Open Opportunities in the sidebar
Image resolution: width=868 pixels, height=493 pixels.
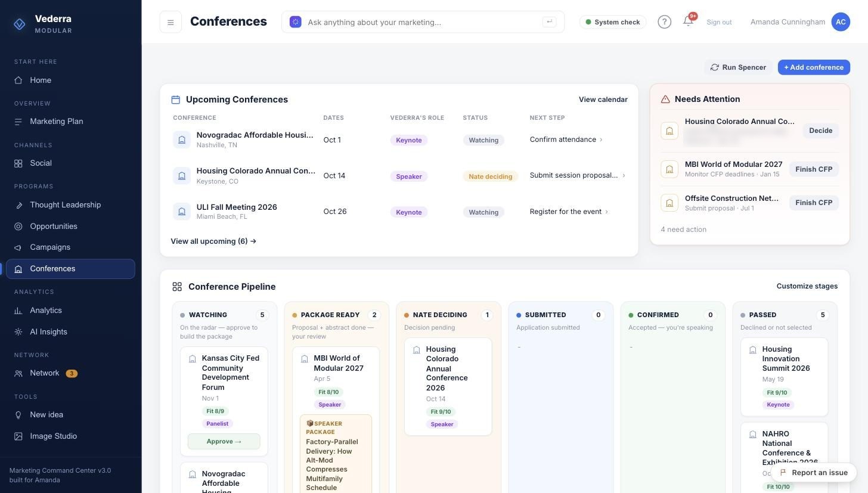70,227
